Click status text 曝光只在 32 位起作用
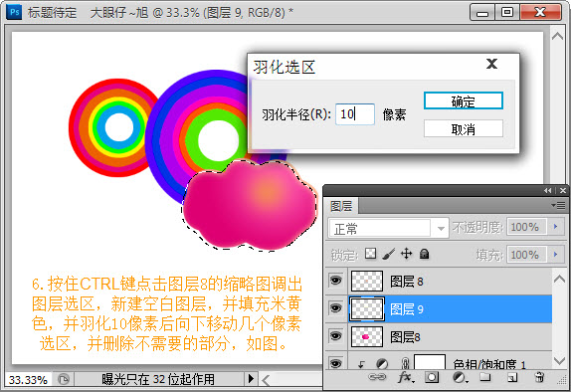571x392 pixels. pyautogui.click(x=158, y=379)
